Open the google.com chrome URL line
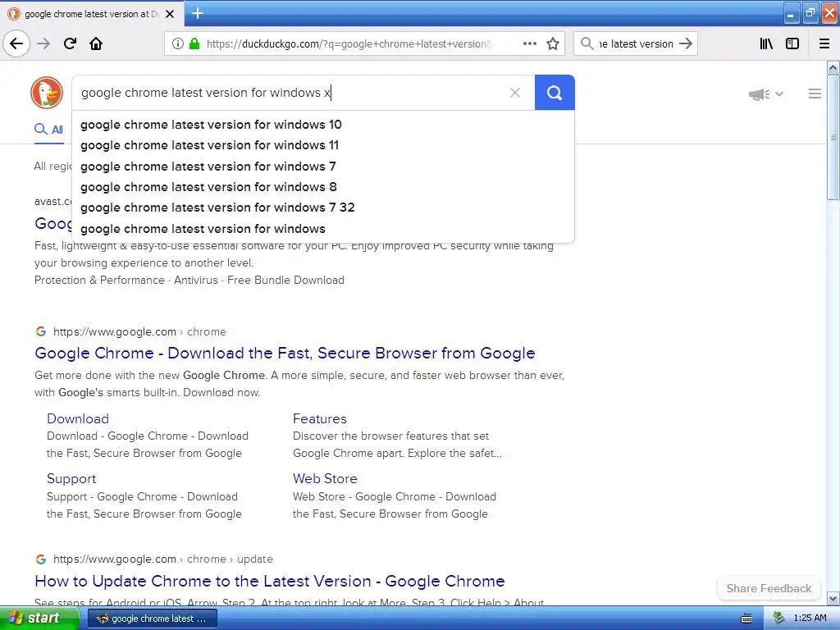 139,331
